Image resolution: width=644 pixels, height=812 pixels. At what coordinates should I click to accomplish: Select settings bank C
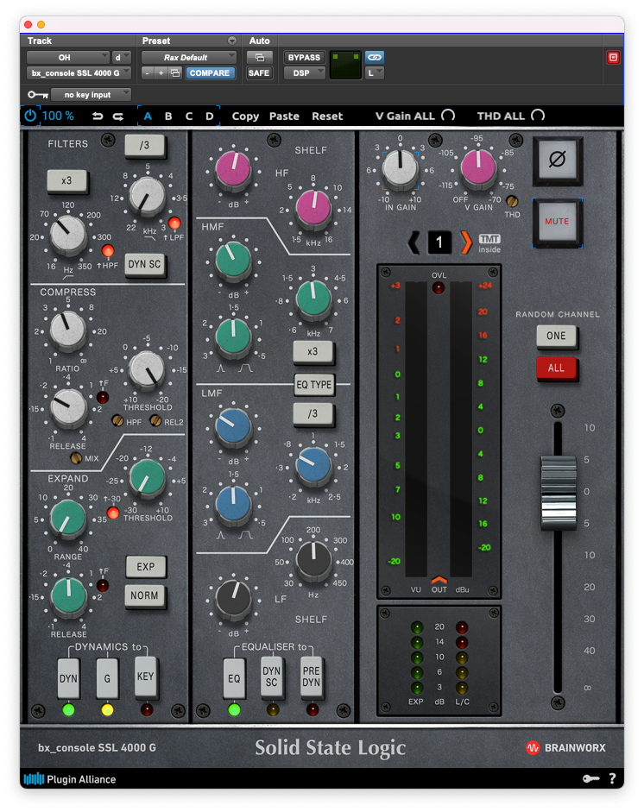coord(188,116)
